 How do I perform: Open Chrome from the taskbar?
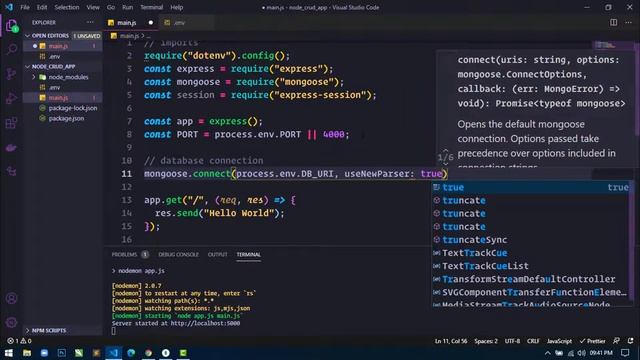click(149, 353)
